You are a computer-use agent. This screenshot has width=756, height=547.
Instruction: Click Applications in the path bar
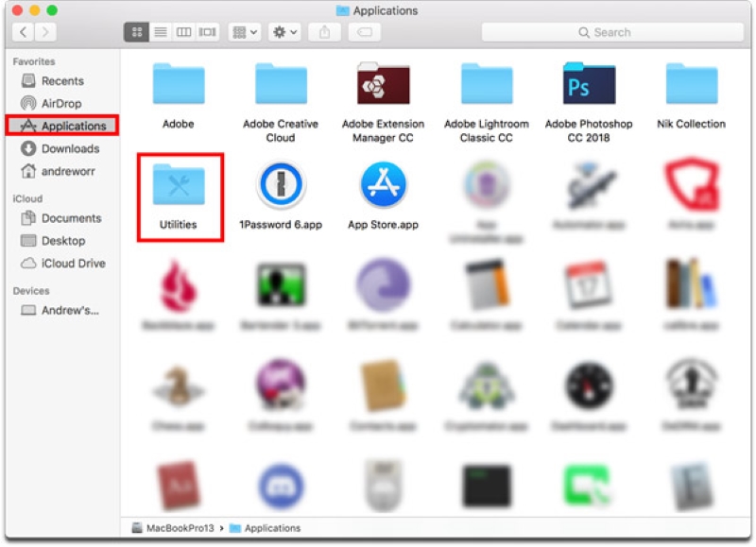coord(266,528)
